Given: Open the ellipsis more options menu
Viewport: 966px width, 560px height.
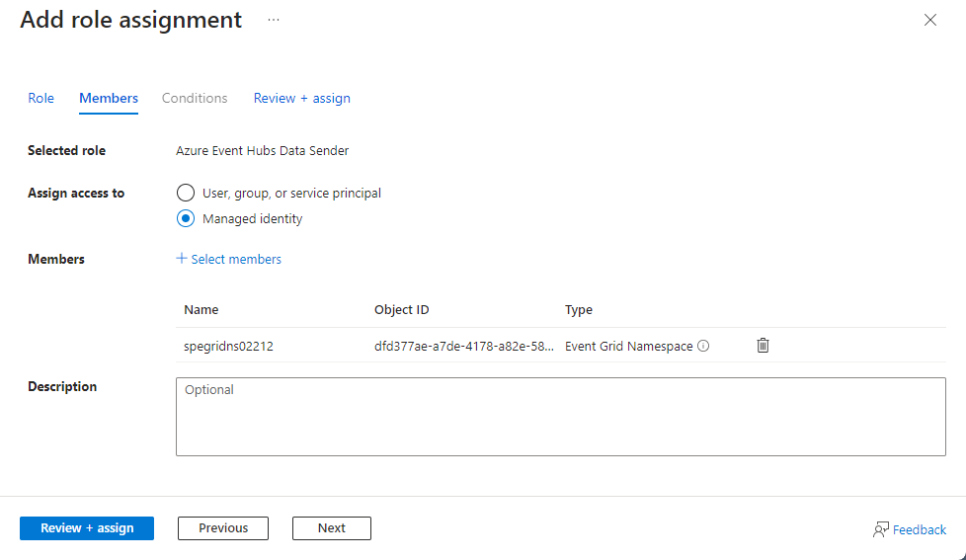Looking at the screenshot, I should (x=274, y=20).
